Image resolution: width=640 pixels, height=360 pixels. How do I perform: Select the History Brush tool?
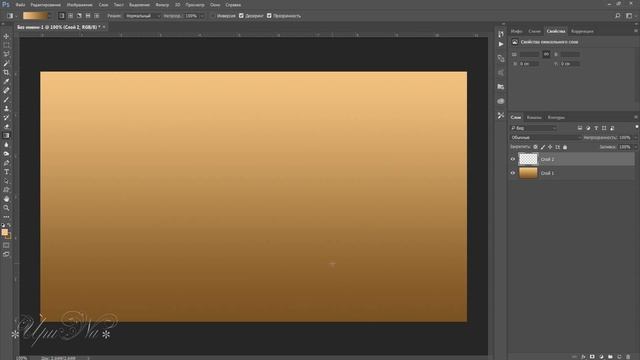point(6,118)
